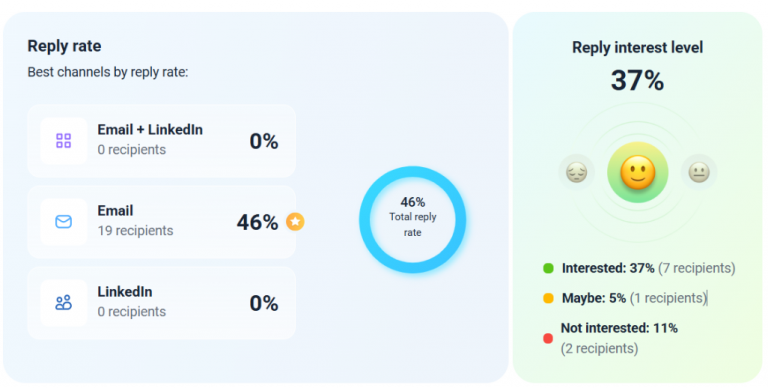Open the LinkedIn 0 recipients card
This screenshot has height=388, width=768.
click(162, 303)
